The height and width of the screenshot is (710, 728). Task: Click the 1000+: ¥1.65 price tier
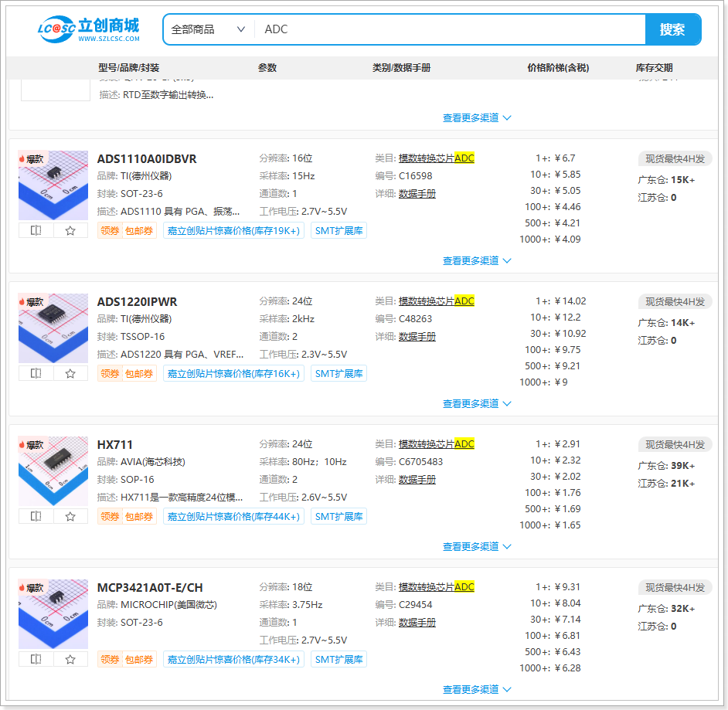click(549, 525)
